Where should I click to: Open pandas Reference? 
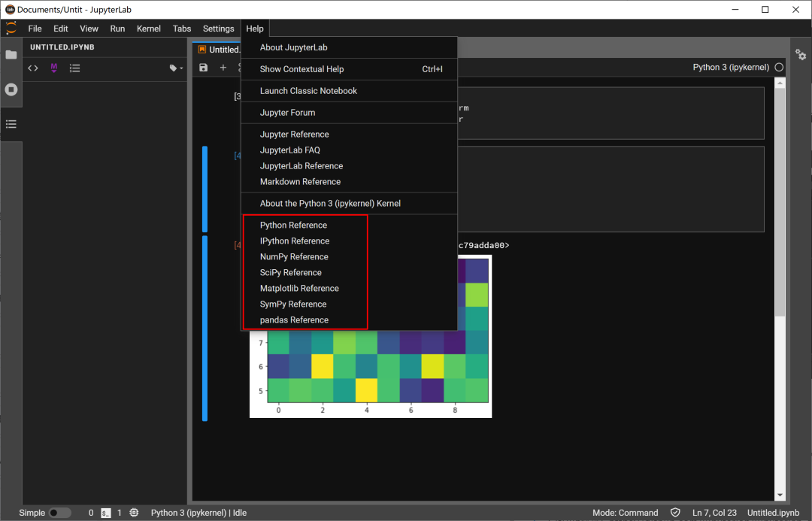point(349,320)
